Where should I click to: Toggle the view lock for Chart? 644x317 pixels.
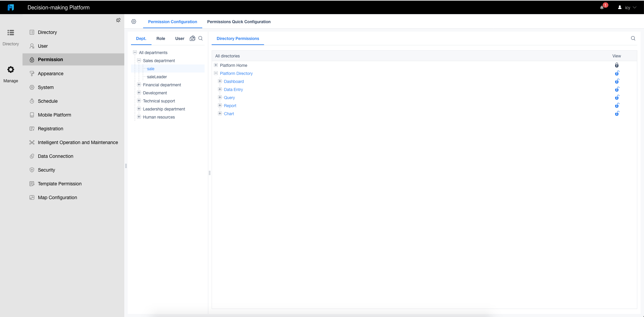point(617,114)
